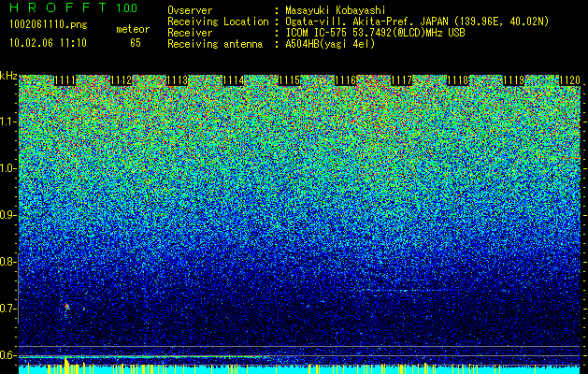Click the kHz axis unit label
Viewport: 588px width, 374px height.
click(8, 76)
